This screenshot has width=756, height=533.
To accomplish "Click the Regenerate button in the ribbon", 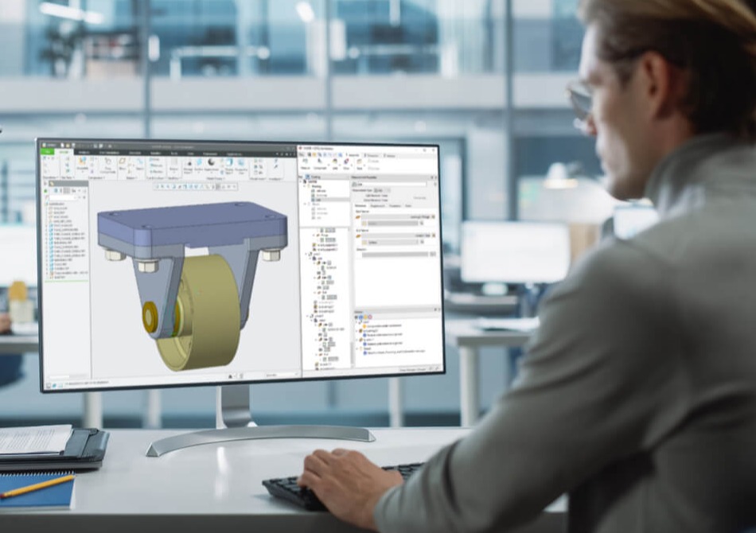I will [45, 160].
